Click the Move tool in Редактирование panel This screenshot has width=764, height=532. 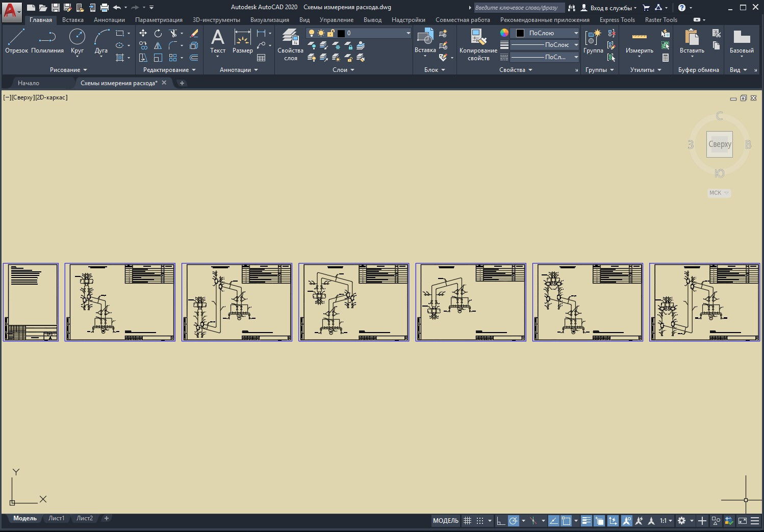click(x=143, y=33)
